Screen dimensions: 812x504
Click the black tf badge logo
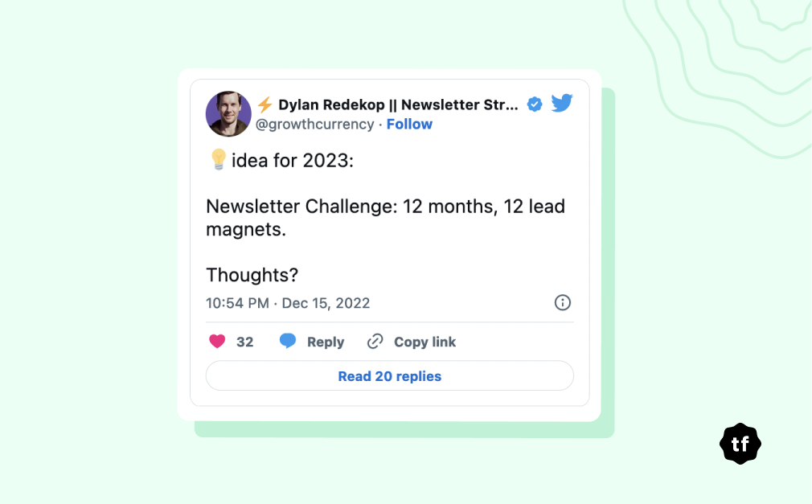740,444
